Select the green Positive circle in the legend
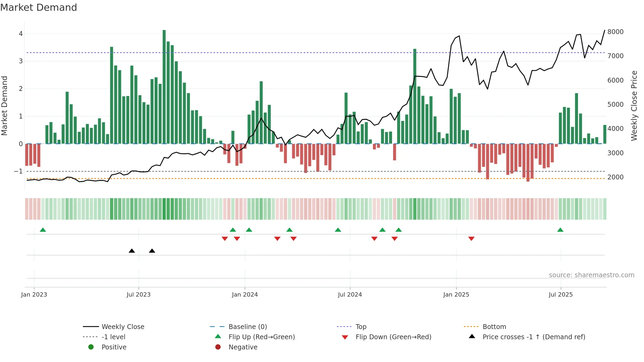 (x=91, y=347)
